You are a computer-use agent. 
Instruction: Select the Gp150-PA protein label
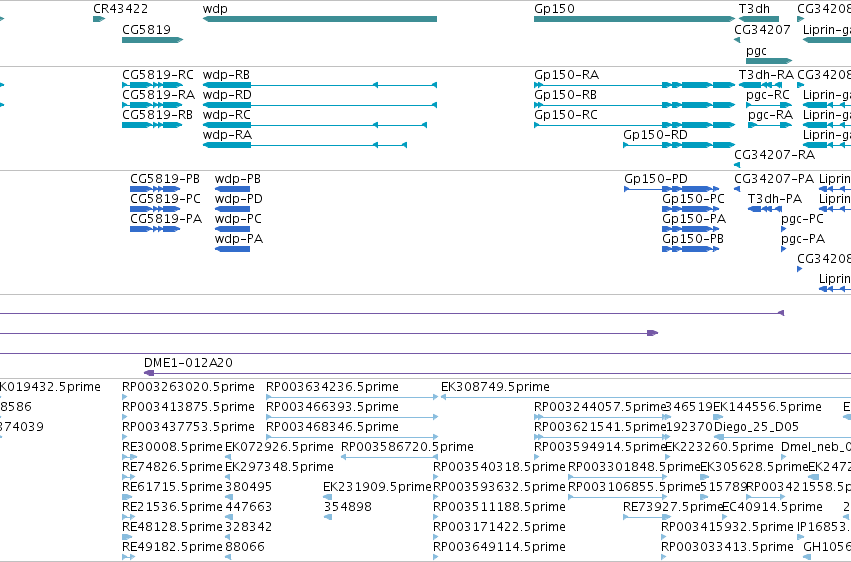(x=694, y=219)
